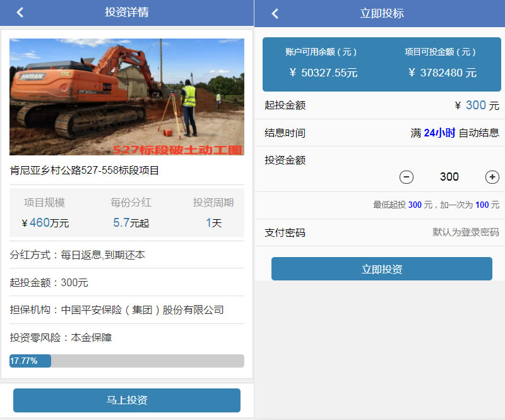Click the 立即投资 button

(382, 269)
